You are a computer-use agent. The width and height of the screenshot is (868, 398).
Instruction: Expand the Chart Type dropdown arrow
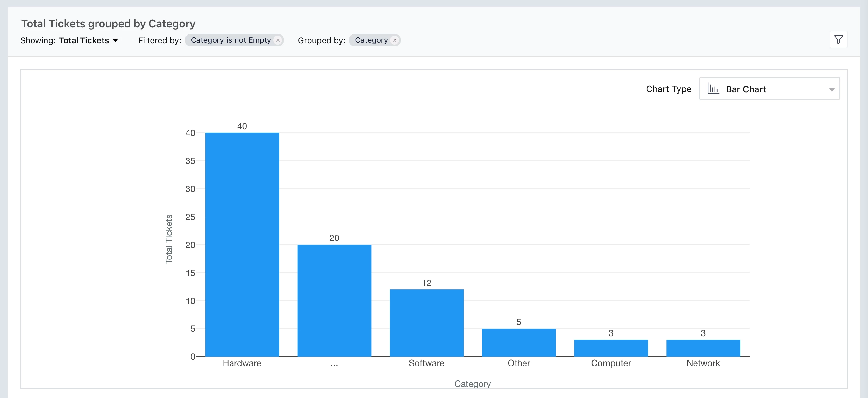[x=831, y=90]
